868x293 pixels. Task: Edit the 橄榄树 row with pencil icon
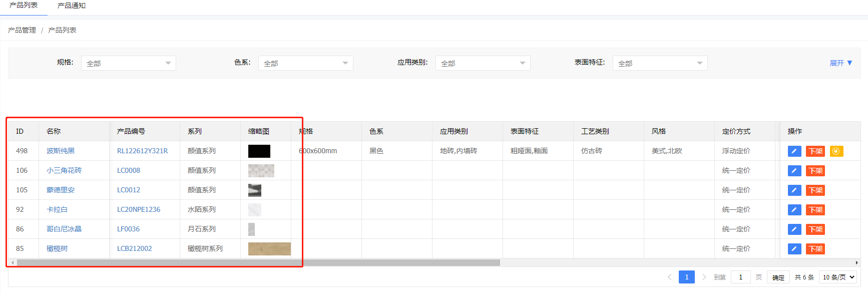click(794, 249)
